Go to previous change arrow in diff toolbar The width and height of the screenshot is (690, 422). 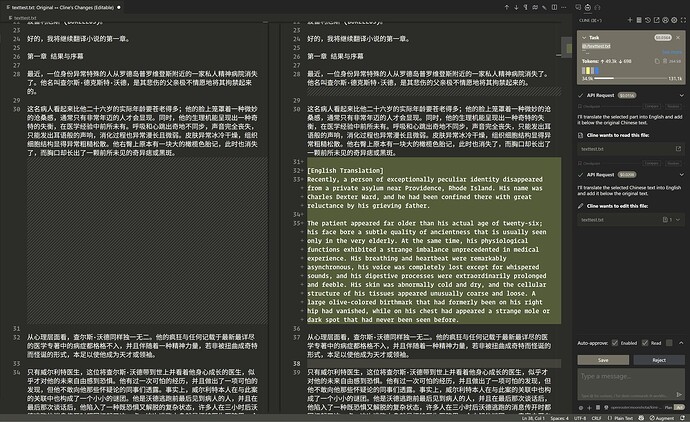coord(506,7)
